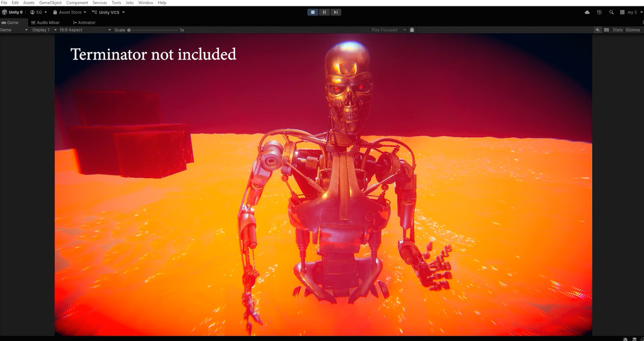Open Unity Cloud services icon
644x341 pixels.
pyautogui.click(x=587, y=12)
